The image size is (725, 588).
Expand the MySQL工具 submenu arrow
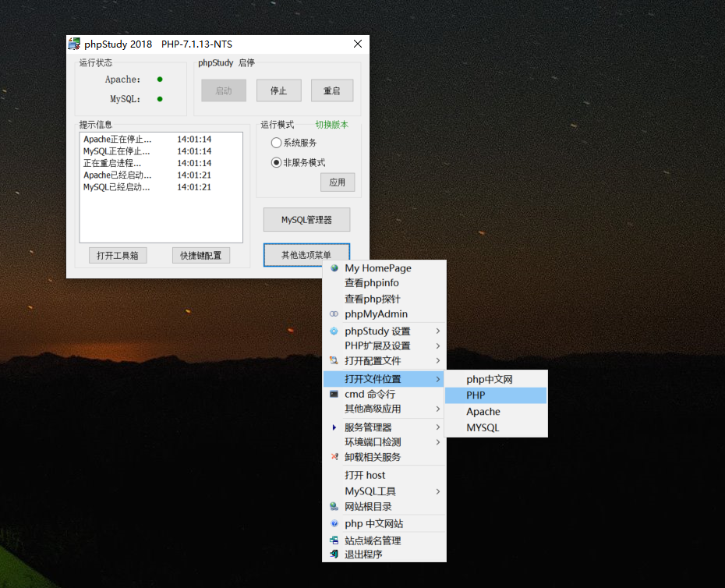437,491
